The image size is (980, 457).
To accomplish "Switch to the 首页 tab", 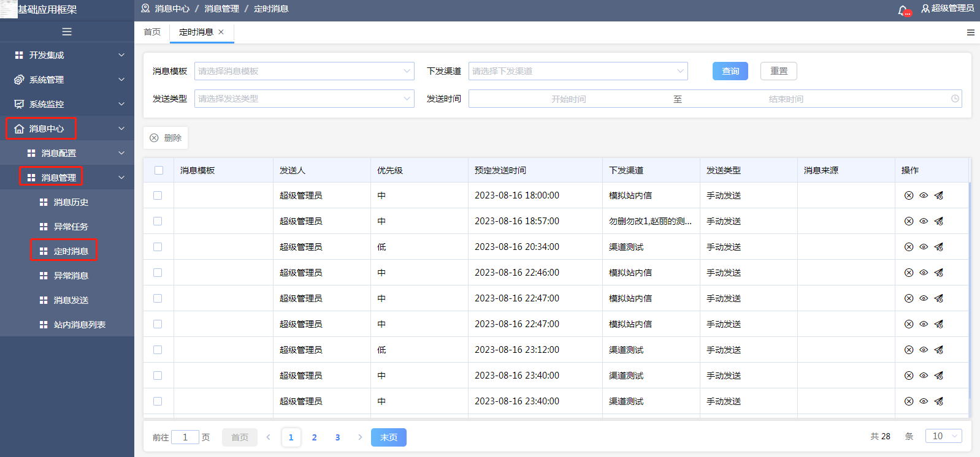I will coord(152,32).
